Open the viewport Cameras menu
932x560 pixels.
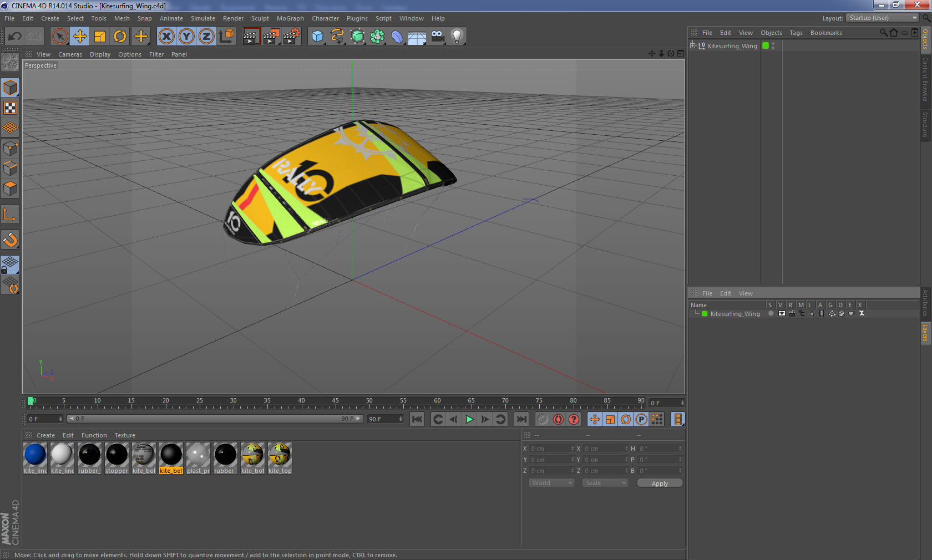point(70,54)
